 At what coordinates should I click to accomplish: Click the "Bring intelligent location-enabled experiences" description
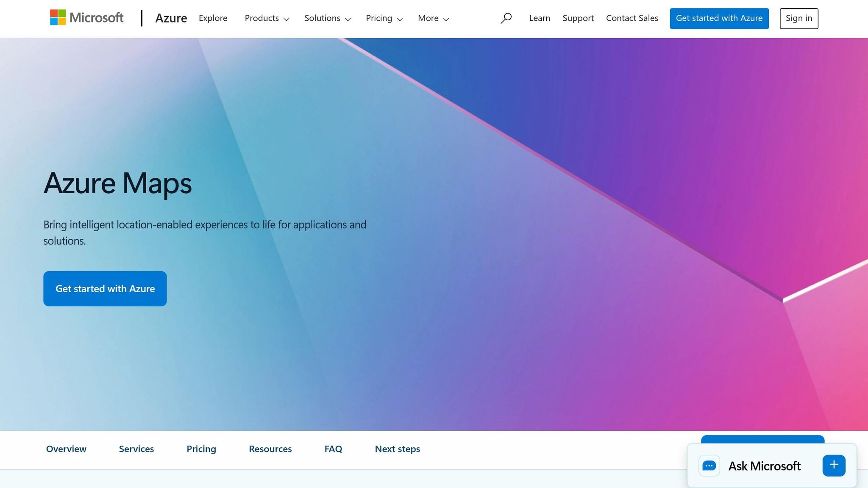pyautogui.click(x=205, y=233)
